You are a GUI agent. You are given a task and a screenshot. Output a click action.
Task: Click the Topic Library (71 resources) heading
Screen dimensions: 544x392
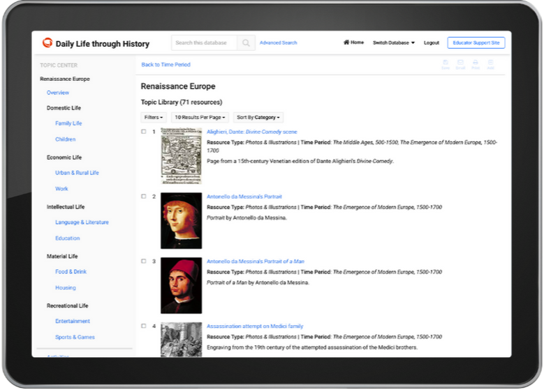click(x=182, y=103)
